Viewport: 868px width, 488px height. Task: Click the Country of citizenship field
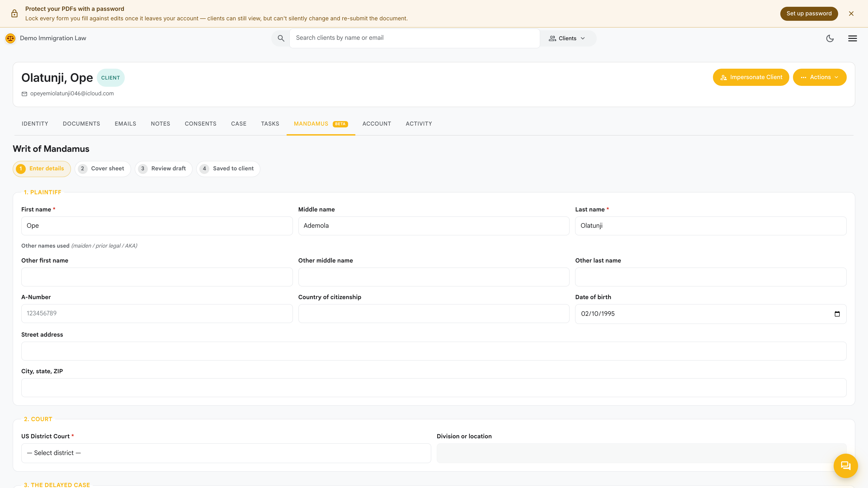pyautogui.click(x=434, y=314)
